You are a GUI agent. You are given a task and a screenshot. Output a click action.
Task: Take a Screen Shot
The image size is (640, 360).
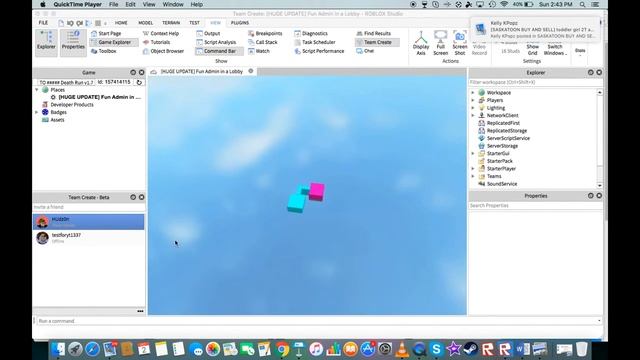pyautogui.click(x=460, y=43)
